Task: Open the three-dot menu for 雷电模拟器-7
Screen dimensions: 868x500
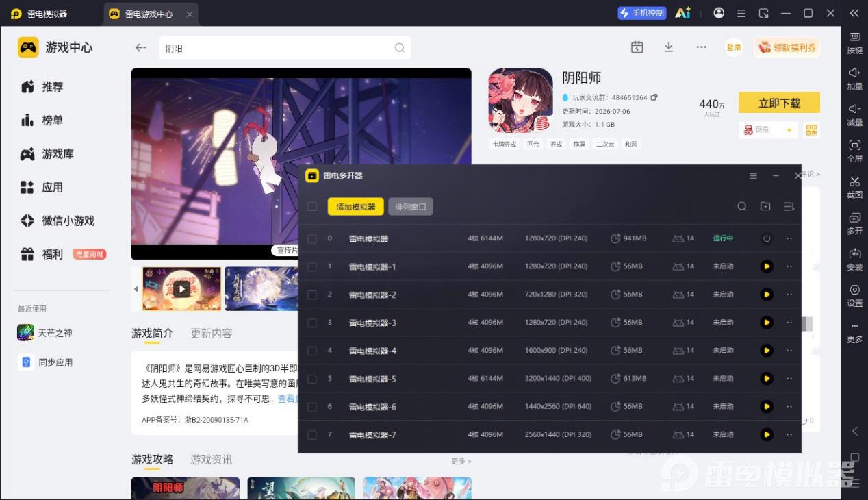Action: (x=789, y=434)
